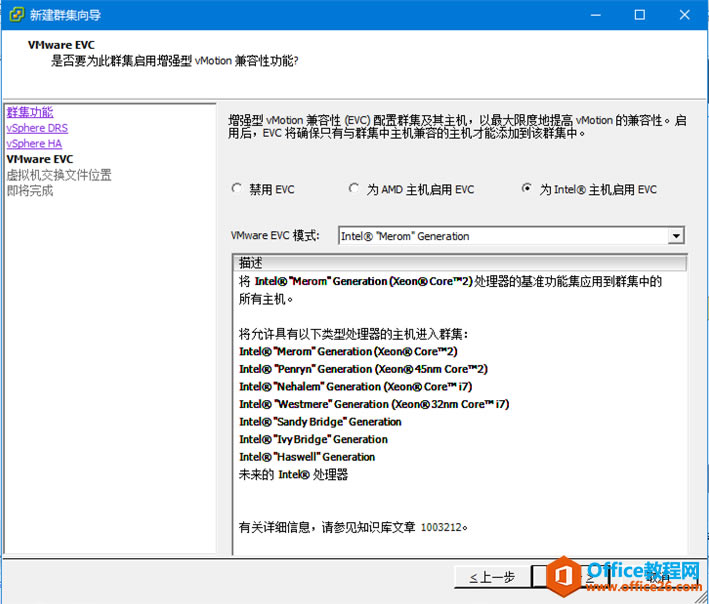This screenshot has height=604, width=709.
Task: Click the VMware EVC heading at top
Action: [x=61, y=45]
